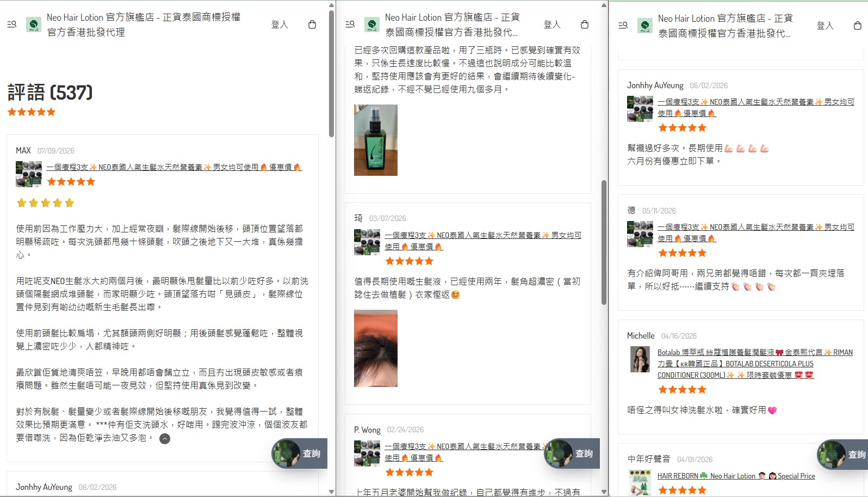Open the menu search icon in middle pane
Viewport: 868px width, 497px height.
[x=350, y=24]
